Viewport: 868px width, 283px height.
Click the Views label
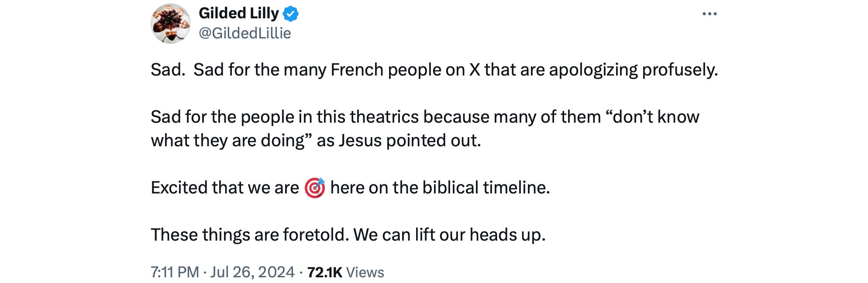tap(365, 272)
